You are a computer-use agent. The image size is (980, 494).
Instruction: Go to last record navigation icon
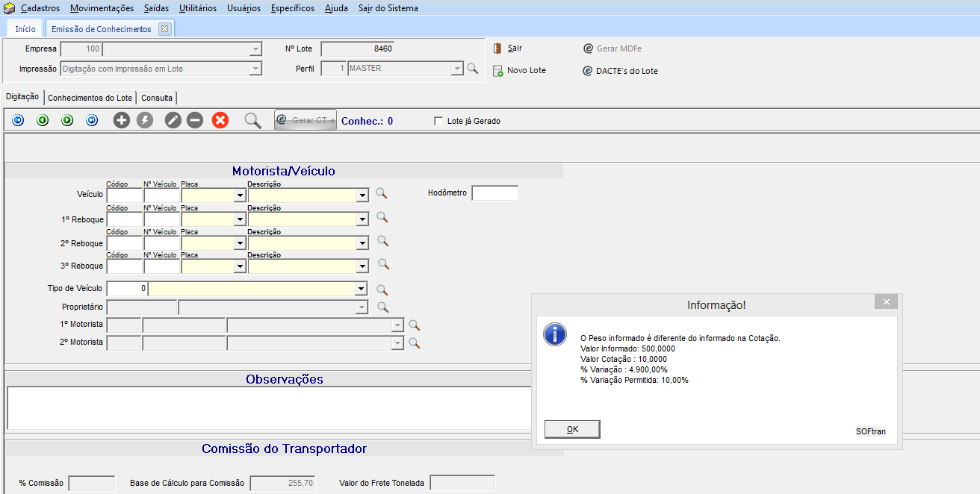[92, 120]
